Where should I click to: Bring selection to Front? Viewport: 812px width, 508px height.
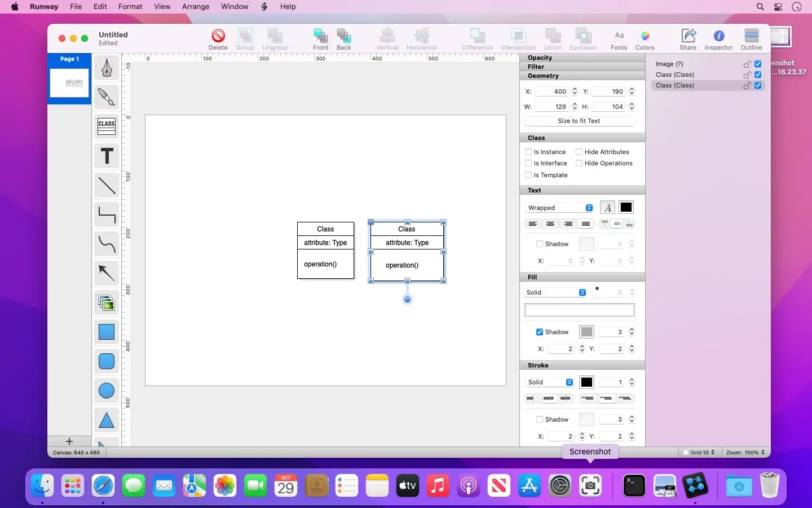(x=321, y=40)
